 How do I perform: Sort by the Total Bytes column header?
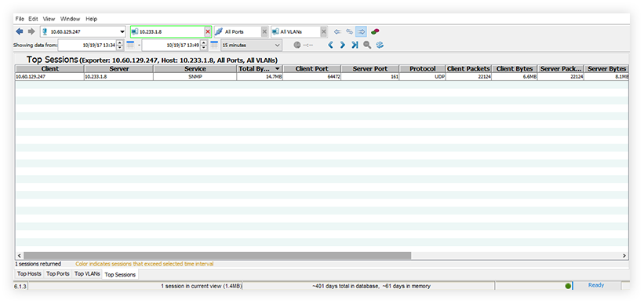(260, 69)
